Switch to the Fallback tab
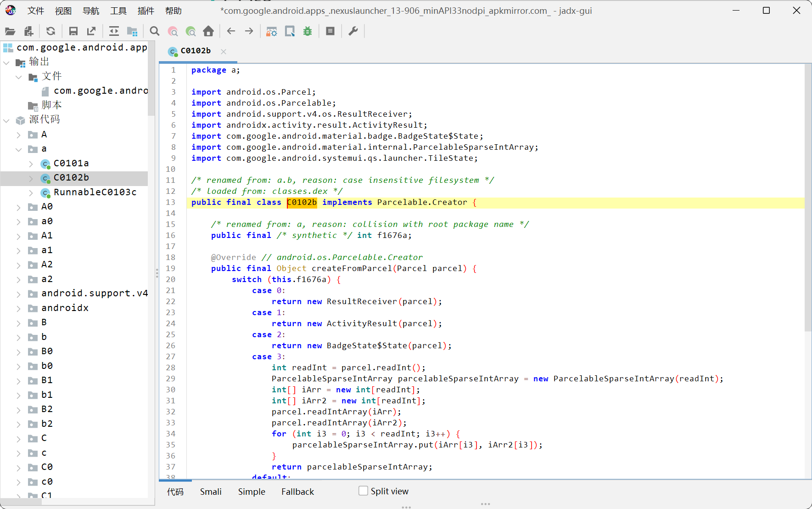The width and height of the screenshot is (812, 509). tap(297, 492)
